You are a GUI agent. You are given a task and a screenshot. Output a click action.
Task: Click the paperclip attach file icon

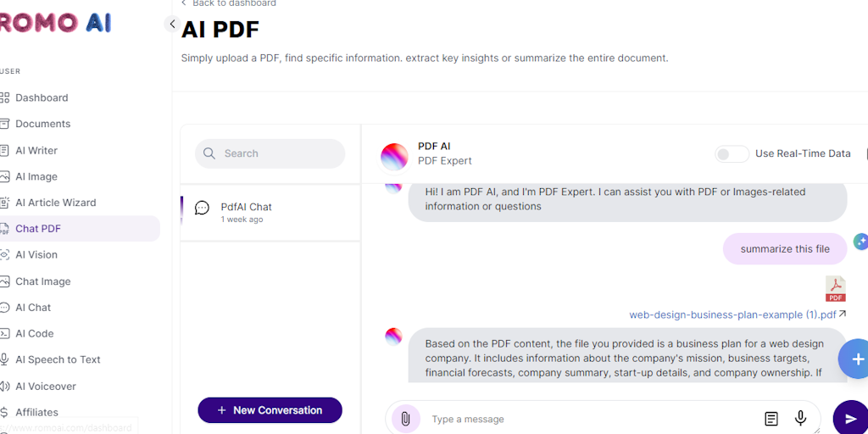[x=405, y=419]
